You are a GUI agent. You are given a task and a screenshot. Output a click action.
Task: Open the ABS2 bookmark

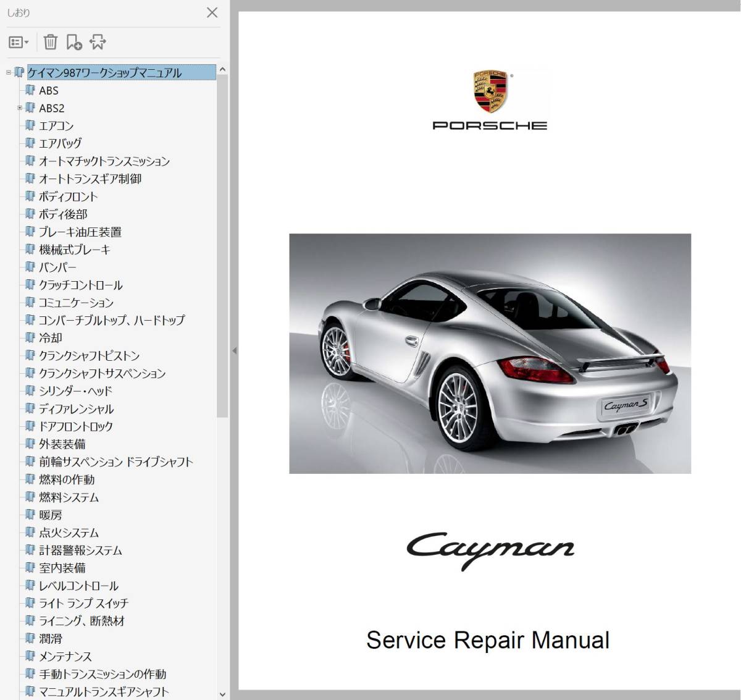pyautogui.click(x=52, y=108)
